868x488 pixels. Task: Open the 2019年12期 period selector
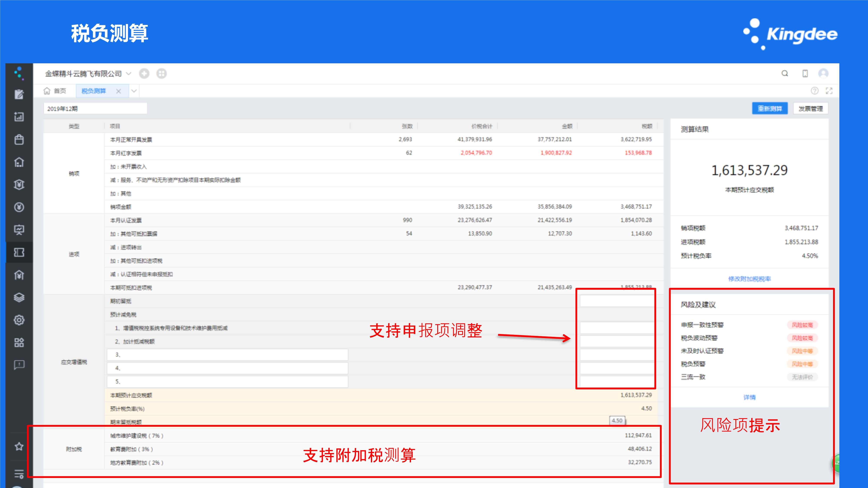95,108
